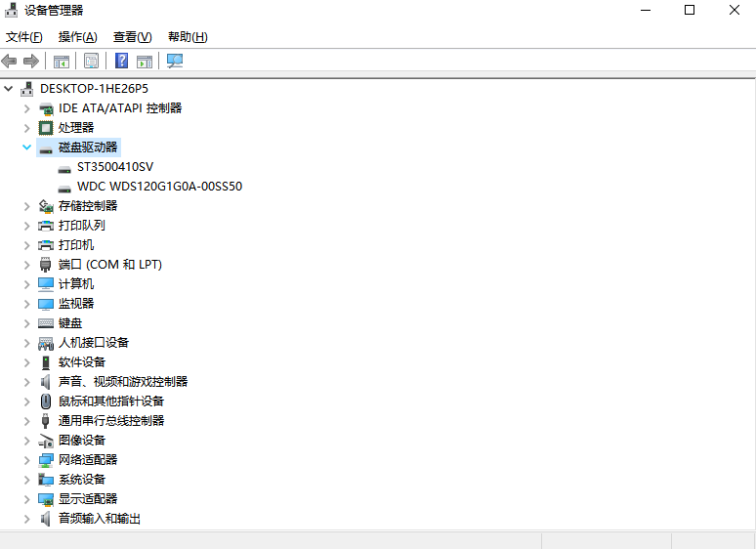Viewport: 756px width, 549px height.
Task: Select the 人机接口设备 item
Action: pyautogui.click(x=93, y=343)
